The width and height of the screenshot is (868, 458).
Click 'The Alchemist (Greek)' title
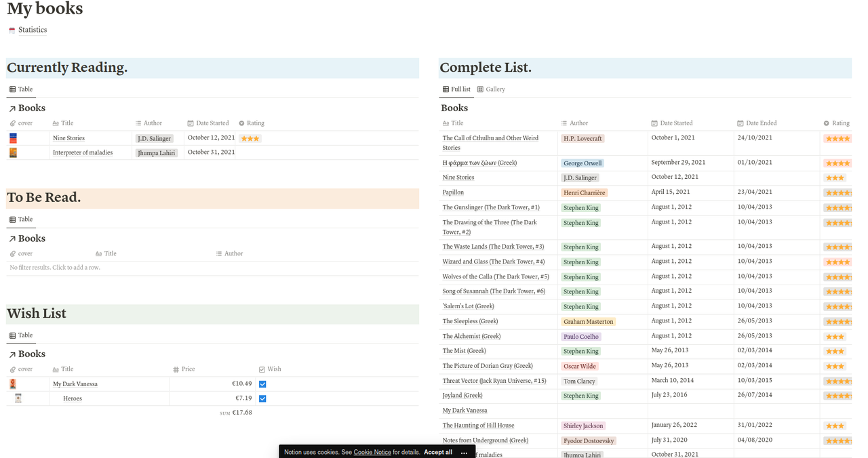click(471, 336)
